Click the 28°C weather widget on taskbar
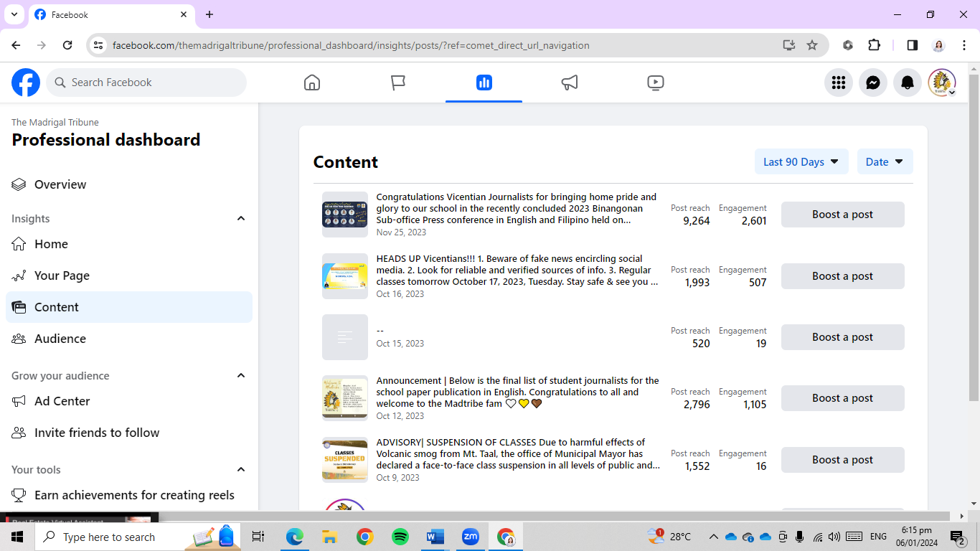Image resolution: width=980 pixels, height=551 pixels. [x=670, y=537]
